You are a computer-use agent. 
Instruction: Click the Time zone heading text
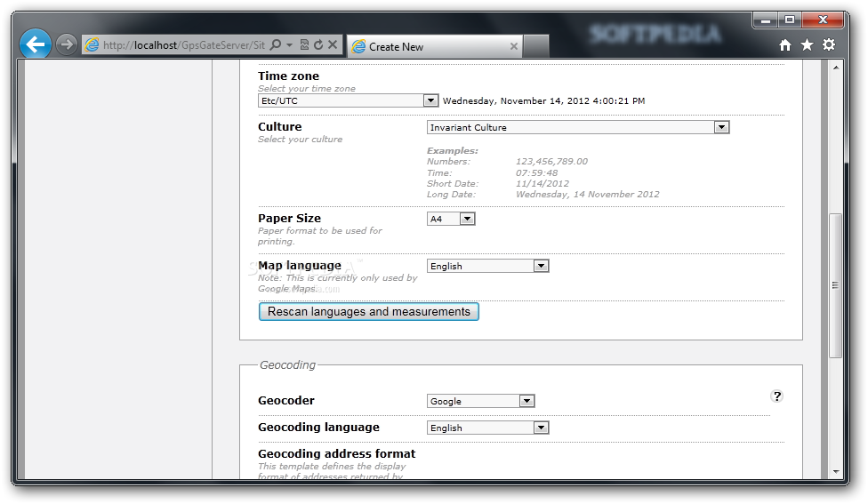coord(288,76)
